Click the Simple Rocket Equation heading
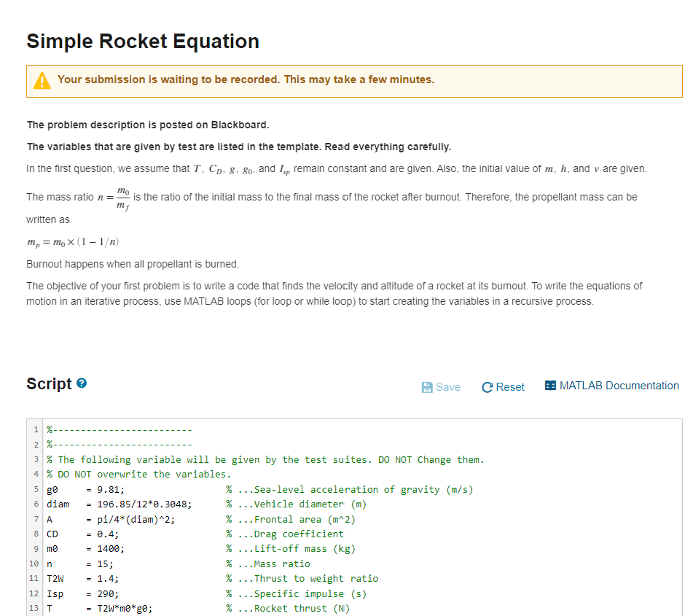This screenshot has width=685, height=616. coord(142,42)
